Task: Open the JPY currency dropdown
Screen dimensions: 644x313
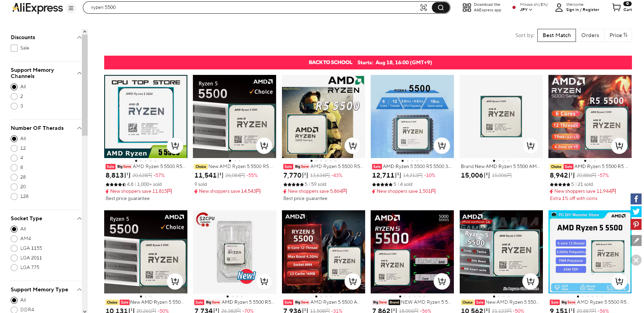Action: [x=526, y=10]
